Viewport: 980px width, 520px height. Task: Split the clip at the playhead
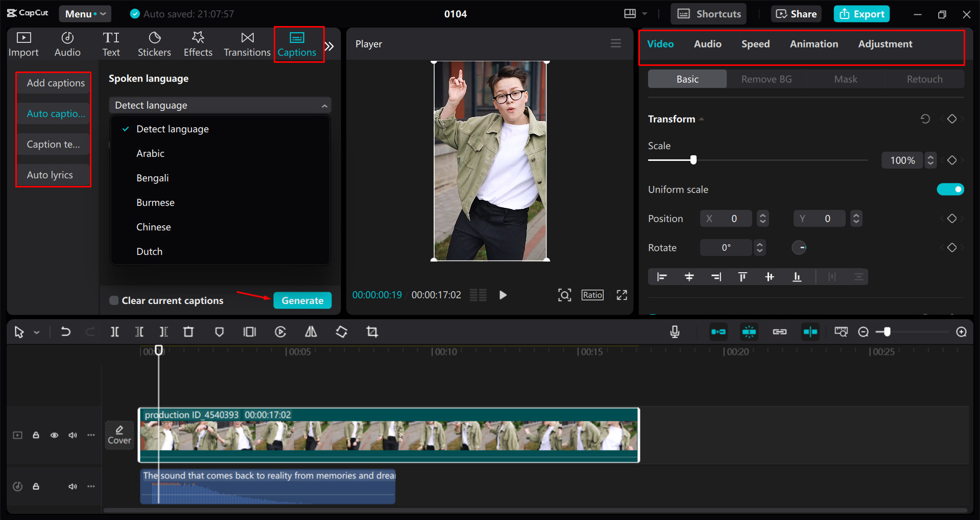(x=114, y=332)
